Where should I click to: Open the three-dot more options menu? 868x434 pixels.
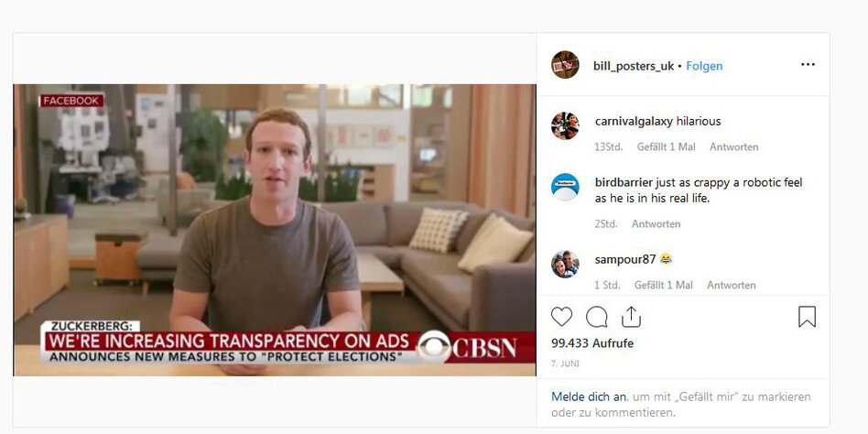(808, 65)
